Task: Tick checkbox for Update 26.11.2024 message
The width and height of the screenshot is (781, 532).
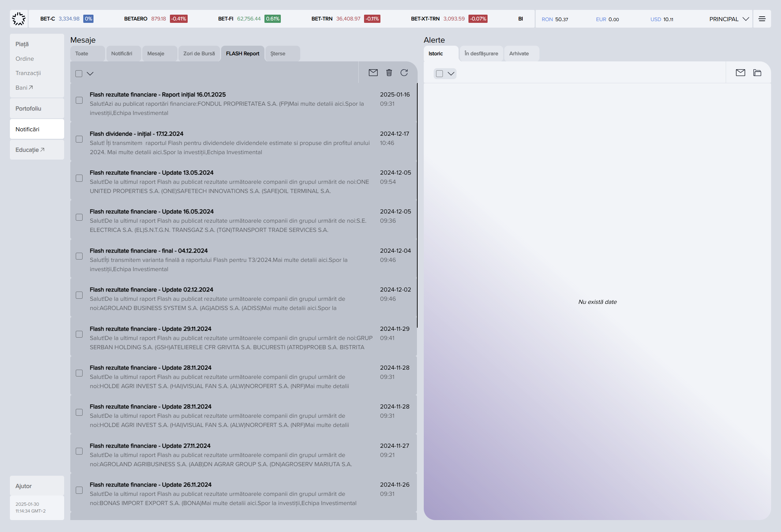Action: [x=79, y=490]
